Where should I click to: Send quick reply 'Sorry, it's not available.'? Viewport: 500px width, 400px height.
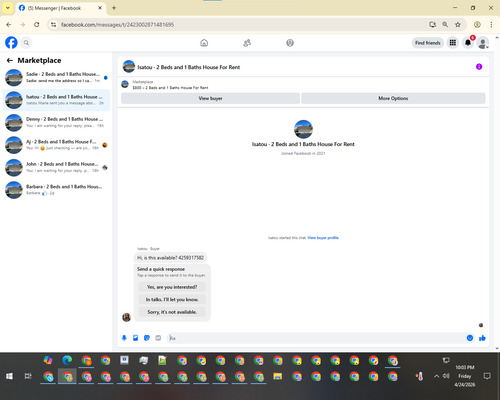click(172, 312)
